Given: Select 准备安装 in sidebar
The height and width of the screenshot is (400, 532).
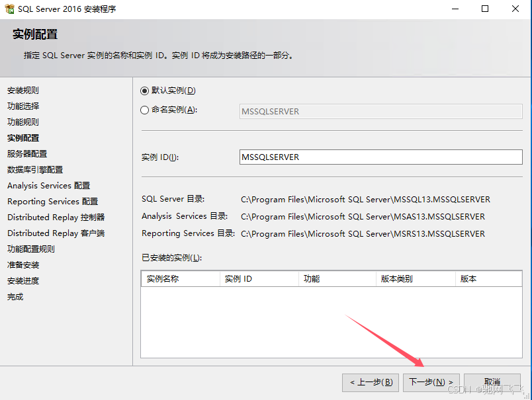Looking at the screenshot, I should (23, 265).
